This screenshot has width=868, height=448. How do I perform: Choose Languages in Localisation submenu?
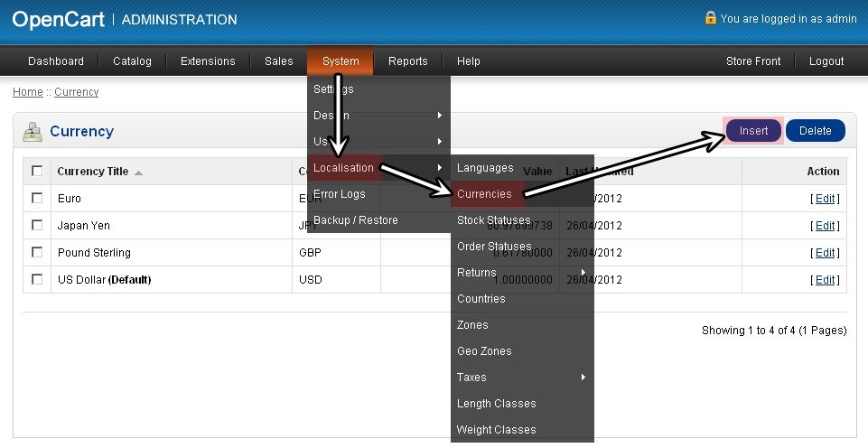point(522,168)
